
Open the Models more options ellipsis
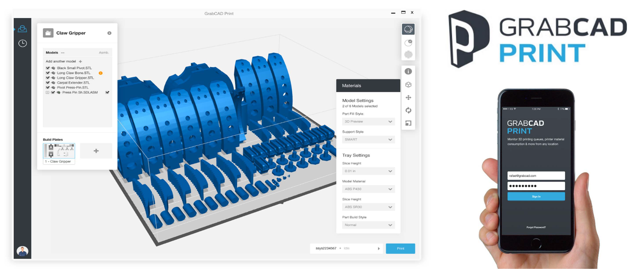pos(63,53)
